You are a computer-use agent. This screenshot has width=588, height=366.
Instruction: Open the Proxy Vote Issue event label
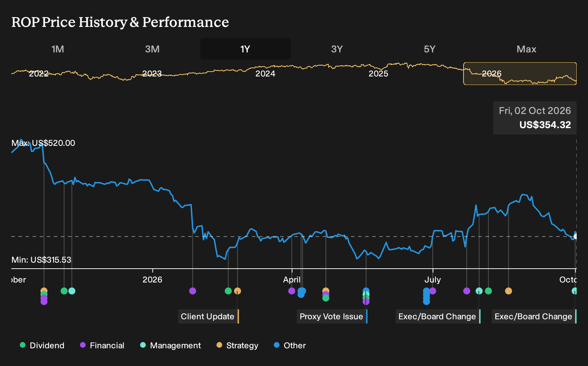point(332,316)
